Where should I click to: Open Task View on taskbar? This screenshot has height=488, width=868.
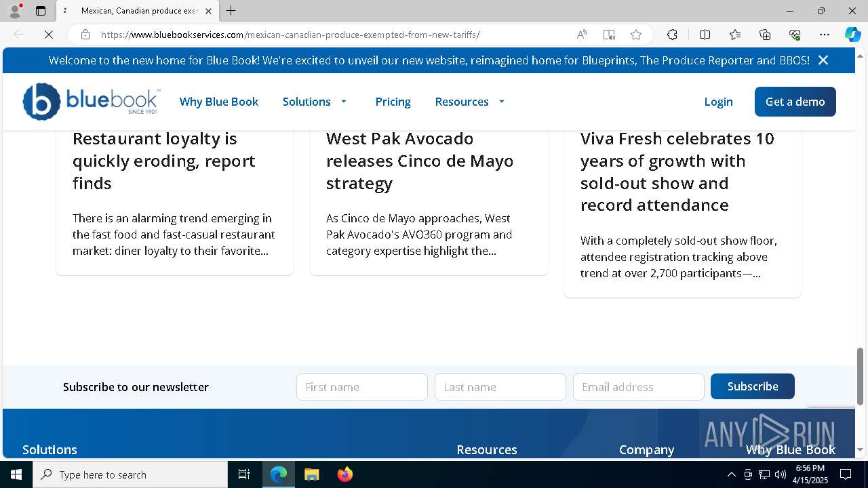[244, 474]
